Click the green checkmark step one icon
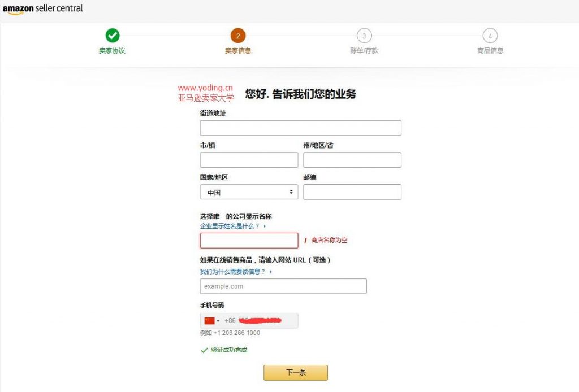This screenshot has height=392, width=579. point(113,36)
